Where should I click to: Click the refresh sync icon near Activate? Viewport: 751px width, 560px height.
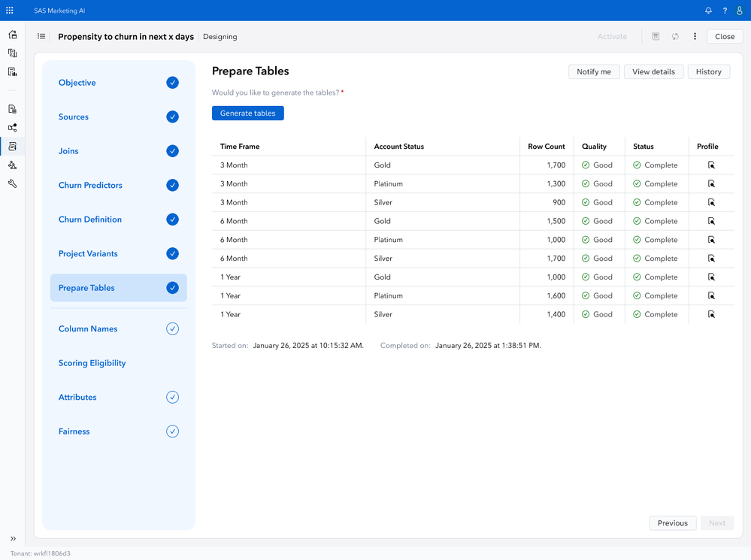(675, 36)
